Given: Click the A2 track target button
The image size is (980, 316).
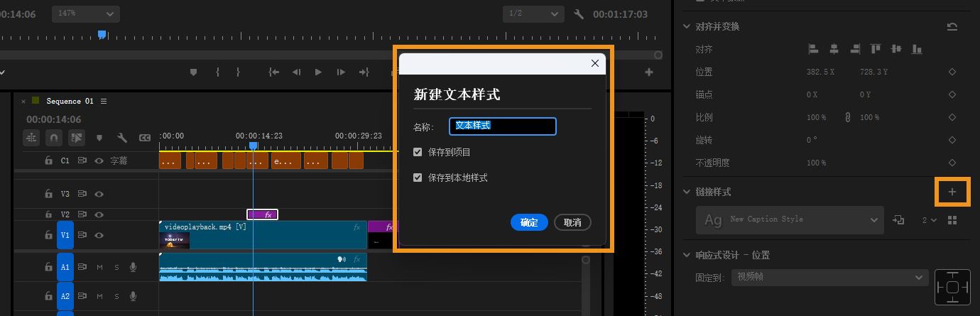Looking at the screenshot, I should (65, 296).
